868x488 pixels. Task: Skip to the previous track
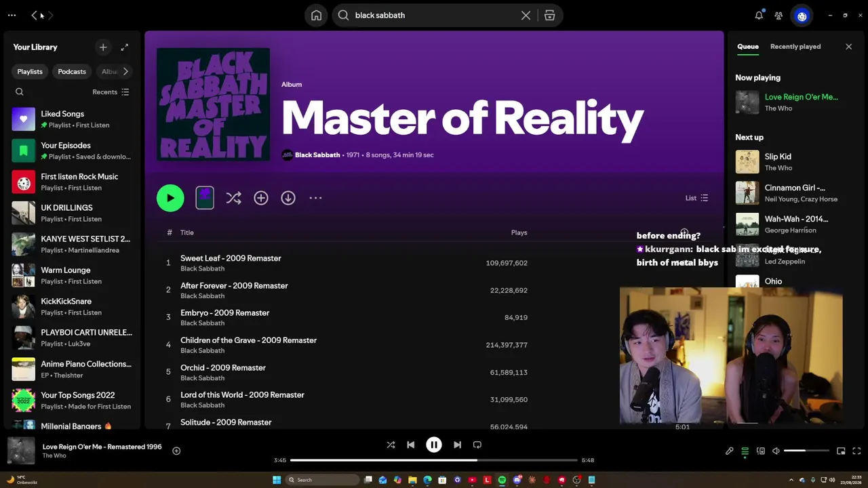pyautogui.click(x=410, y=445)
